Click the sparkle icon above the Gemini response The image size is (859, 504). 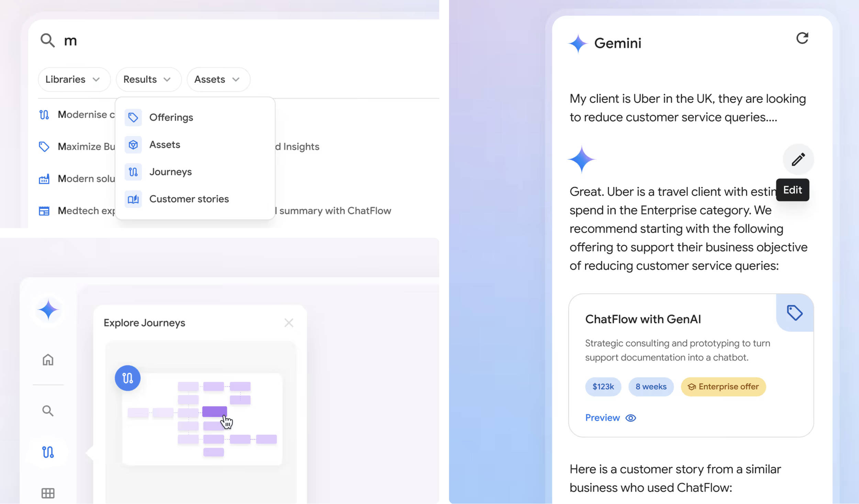point(581,159)
